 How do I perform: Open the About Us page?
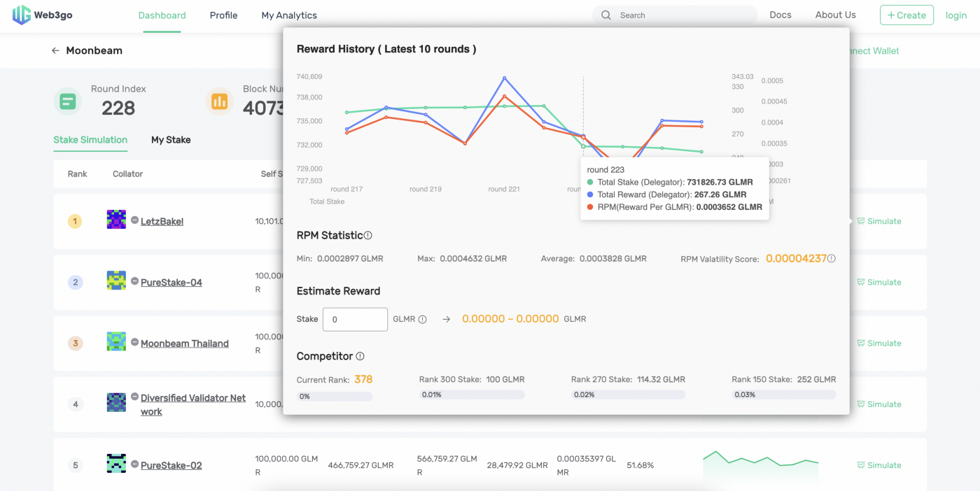coord(835,15)
